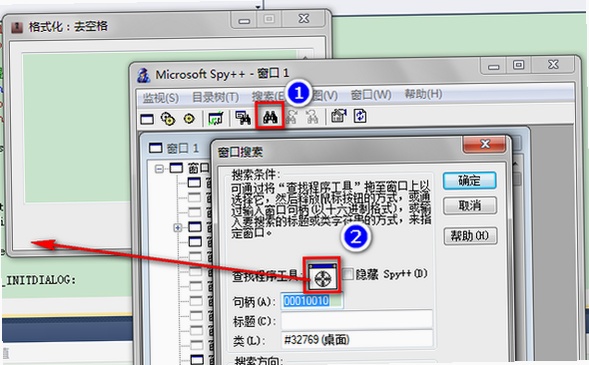Click the 确定 button

470,181
